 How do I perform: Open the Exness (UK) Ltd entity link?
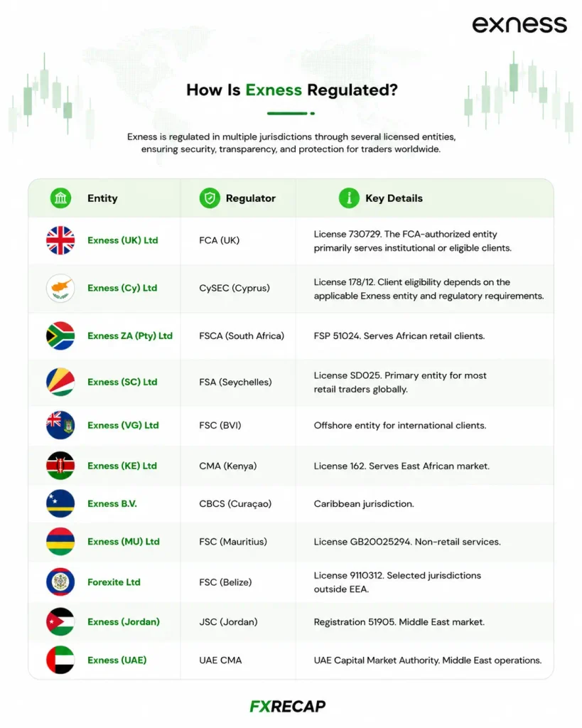click(x=122, y=240)
